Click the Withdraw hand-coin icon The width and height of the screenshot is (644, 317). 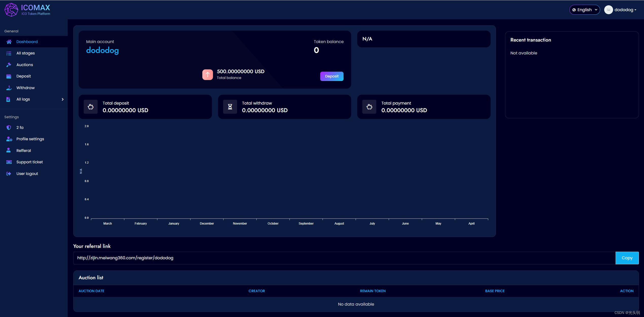[x=9, y=88]
